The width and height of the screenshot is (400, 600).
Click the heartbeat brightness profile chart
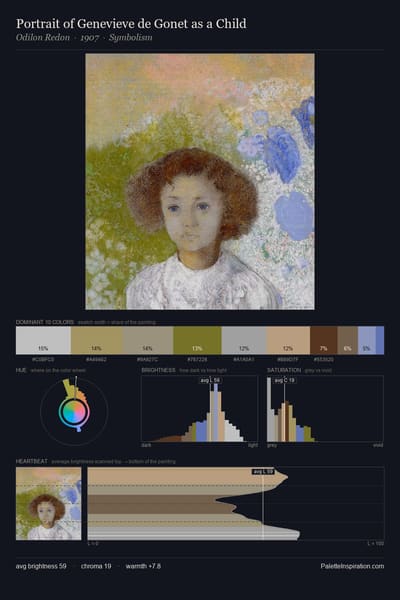(236, 504)
